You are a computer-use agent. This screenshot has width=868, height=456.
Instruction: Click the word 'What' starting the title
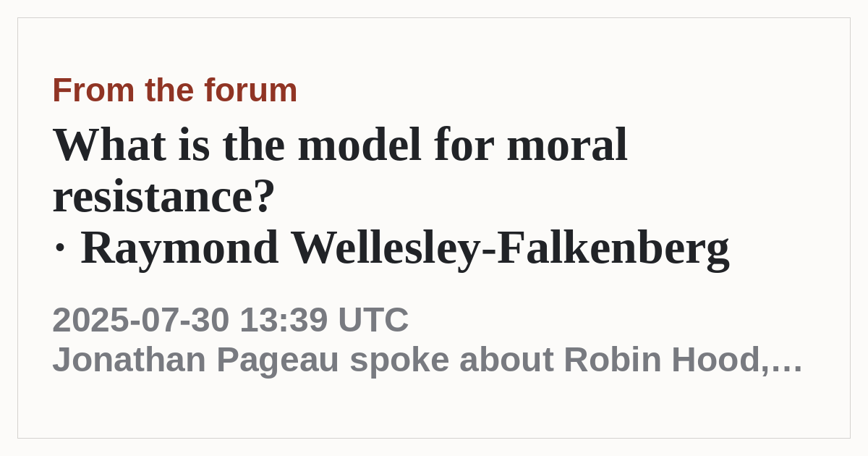point(109,145)
